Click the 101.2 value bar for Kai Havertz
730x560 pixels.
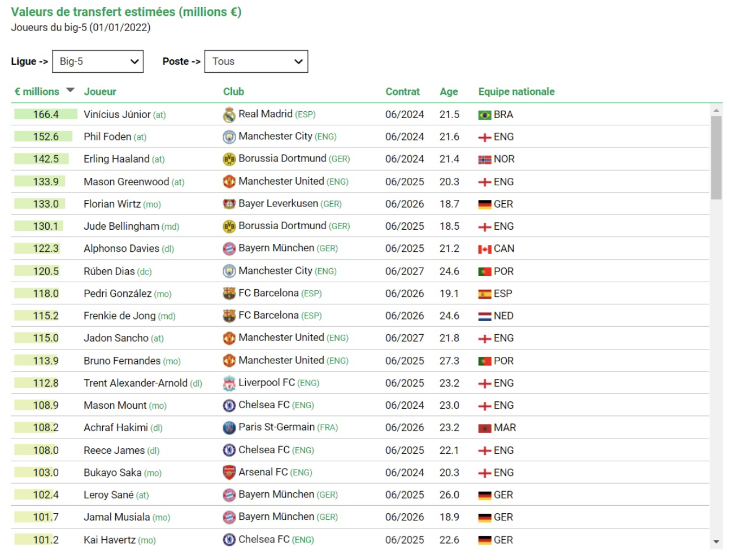pyautogui.click(x=34, y=540)
